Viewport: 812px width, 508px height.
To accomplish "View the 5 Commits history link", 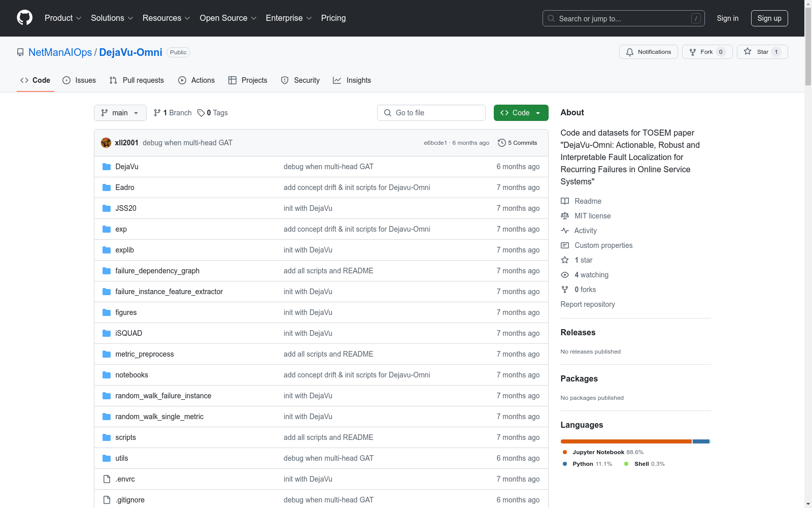I will [518, 143].
